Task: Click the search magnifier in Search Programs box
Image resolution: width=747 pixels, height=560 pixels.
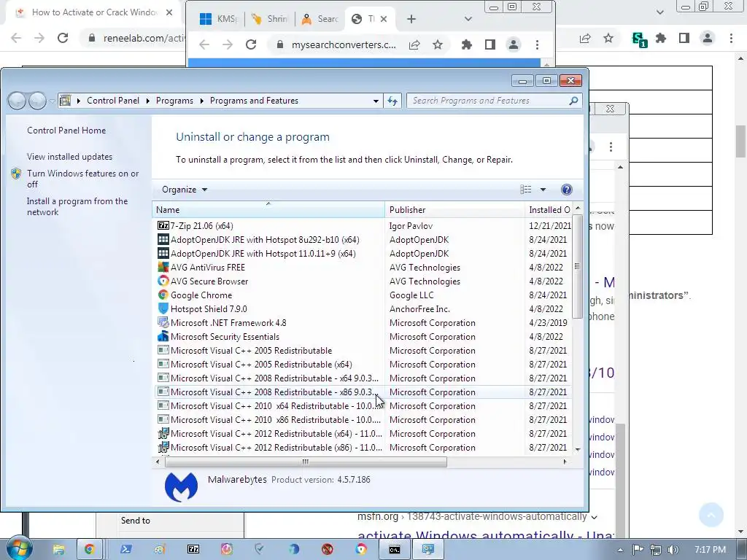Action: pos(573,101)
